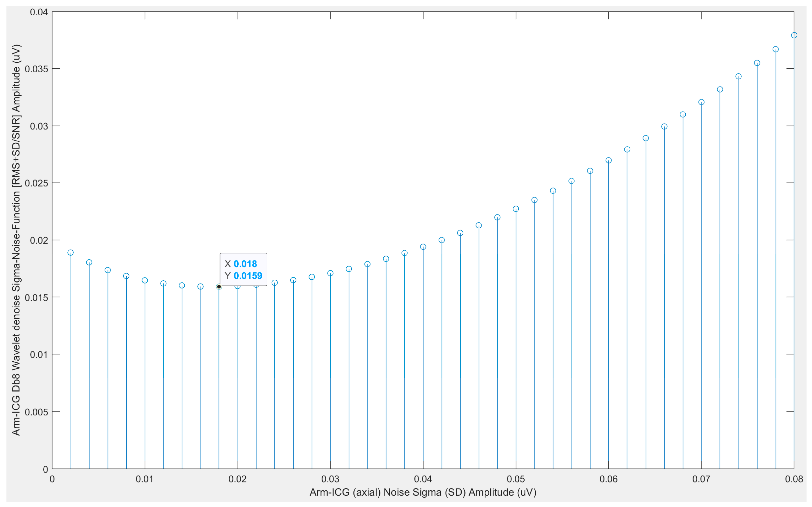Click the stem marker at x equals 0.07
This screenshot has width=812, height=507.
coord(701,102)
